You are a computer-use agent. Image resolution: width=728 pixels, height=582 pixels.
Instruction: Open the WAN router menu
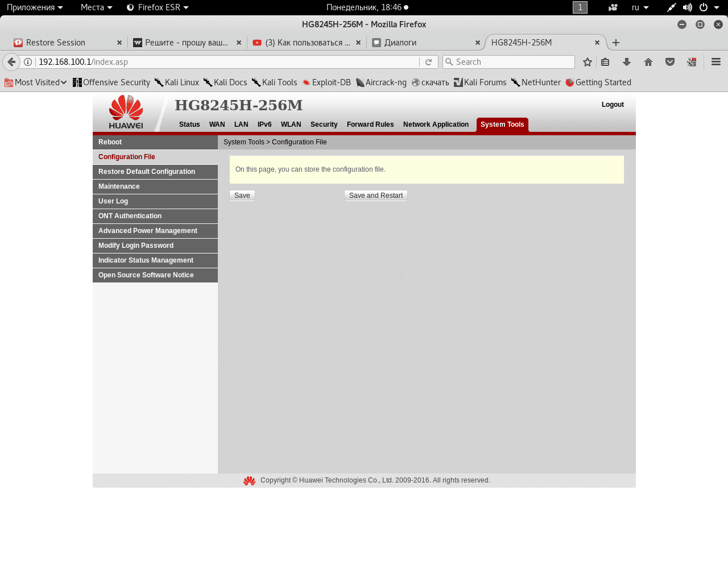click(217, 124)
